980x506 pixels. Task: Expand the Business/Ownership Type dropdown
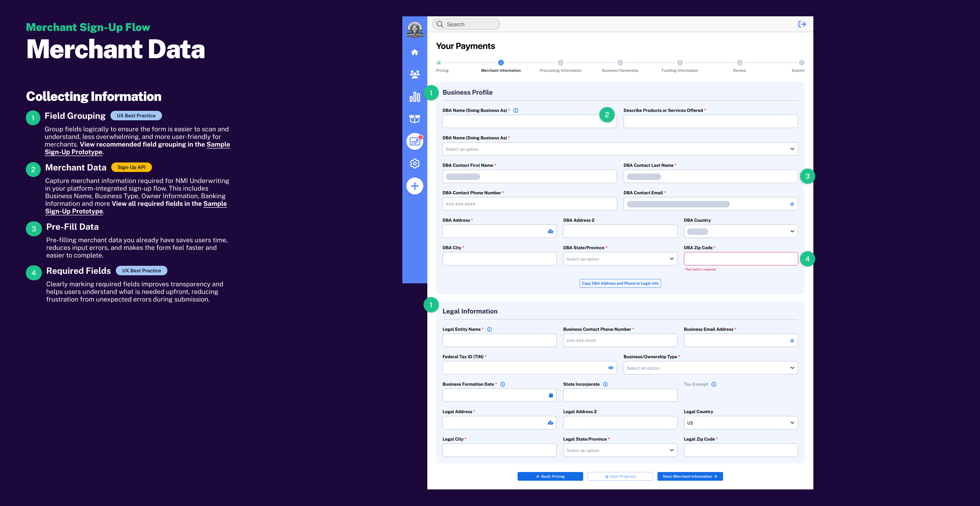coord(710,368)
